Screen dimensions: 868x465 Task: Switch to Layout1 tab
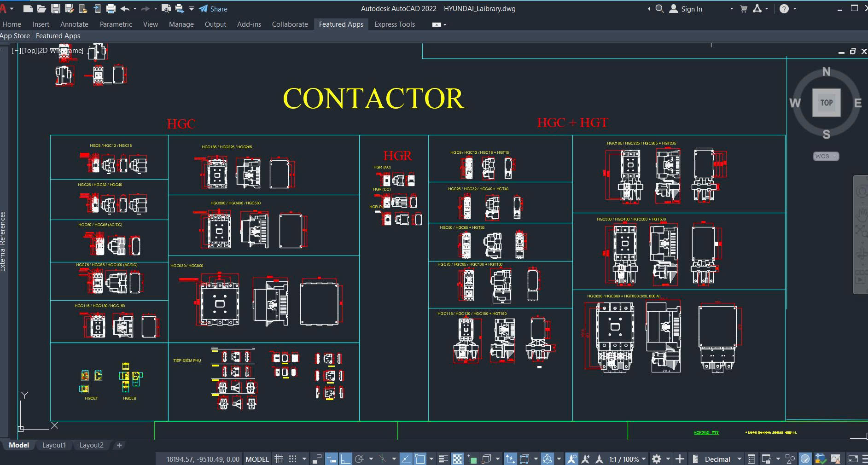[x=54, y=445]
